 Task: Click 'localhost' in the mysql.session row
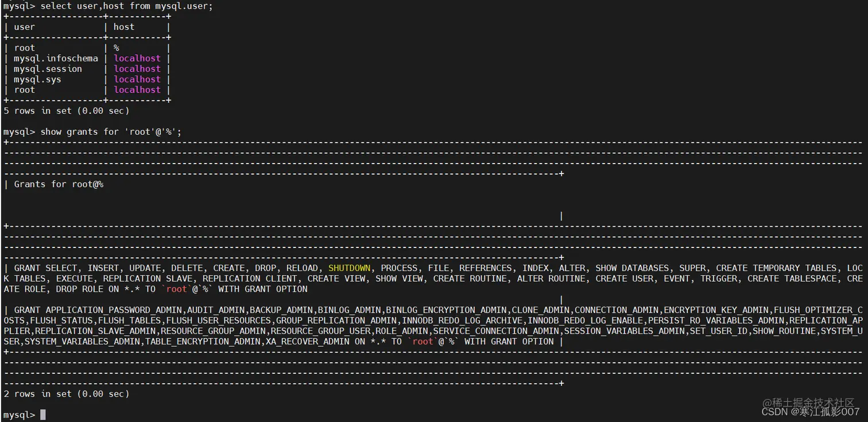(x=137, y=69)
